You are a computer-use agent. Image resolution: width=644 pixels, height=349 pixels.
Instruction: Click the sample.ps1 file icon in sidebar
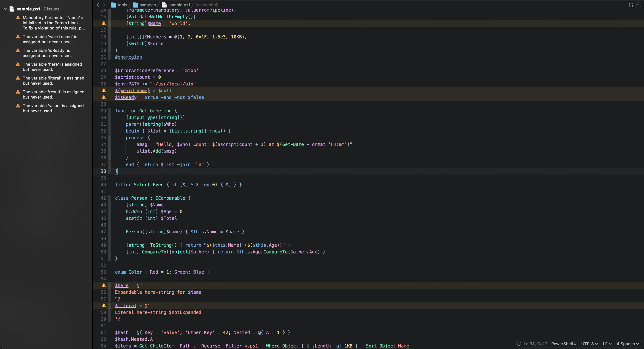click(12, 9)
